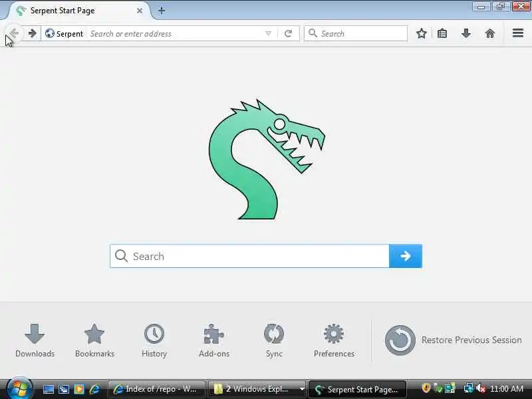This screenshot has width=532, height=399.
Task: Open the 2 Windows Explorer taskbar group
Action: click(257, 389)
